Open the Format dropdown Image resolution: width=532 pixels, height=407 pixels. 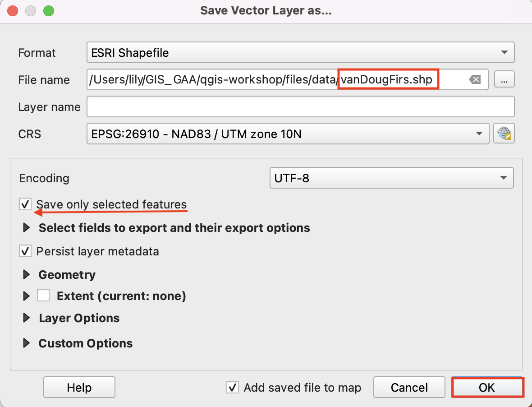coord(300,53)
